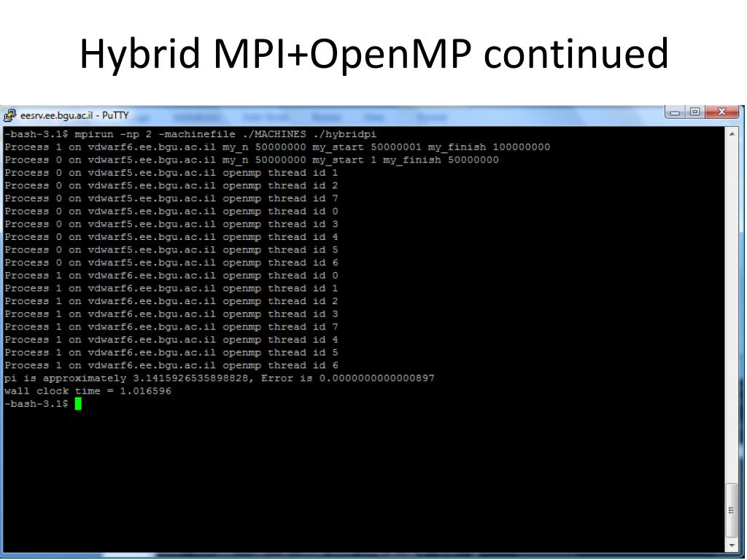This screenshot has height=560, width=747.
Task: Click the vdwarf6 thread id 7 line
Action: pyautogui.click(x=171, y=327)
